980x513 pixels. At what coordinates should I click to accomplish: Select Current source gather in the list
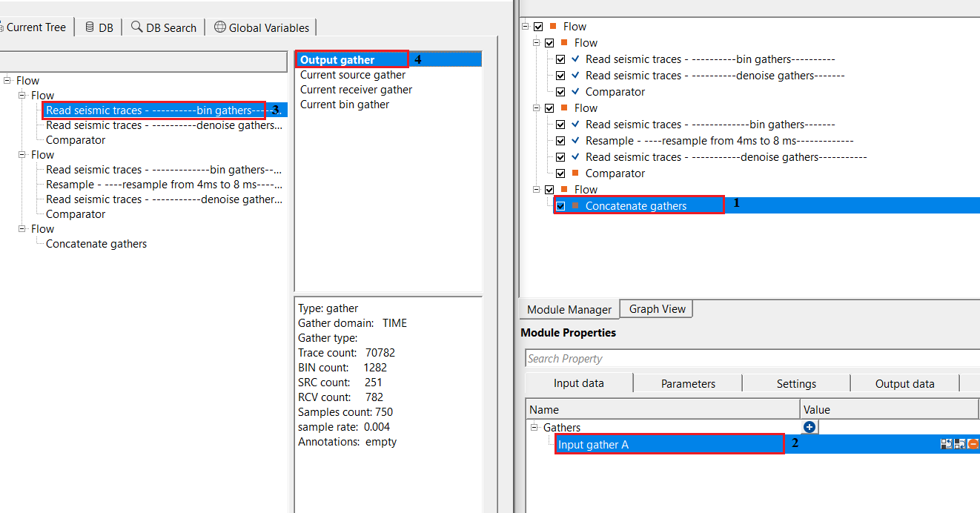tap(352, 75)
